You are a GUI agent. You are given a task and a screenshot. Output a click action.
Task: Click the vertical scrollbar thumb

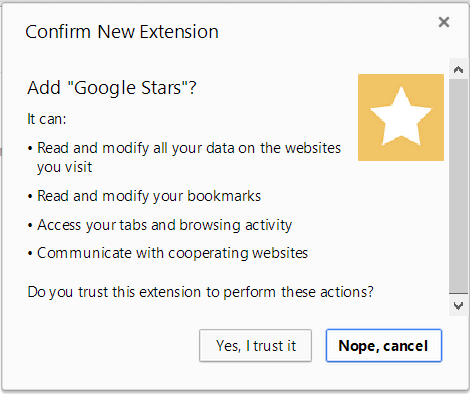pos(458,186)
